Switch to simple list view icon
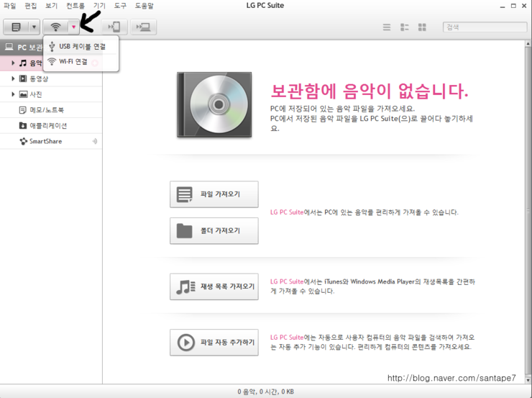The image size is (532, 398). click(x=387, y=27)
